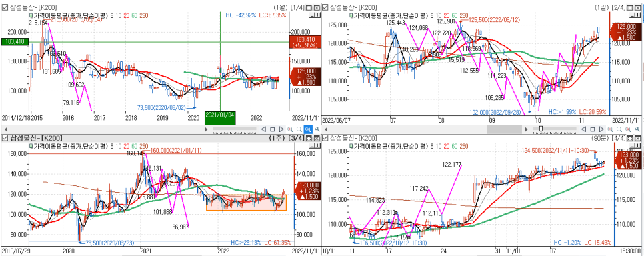
Task: Zoom out on the daily chart
Action: tap(619, 129)
